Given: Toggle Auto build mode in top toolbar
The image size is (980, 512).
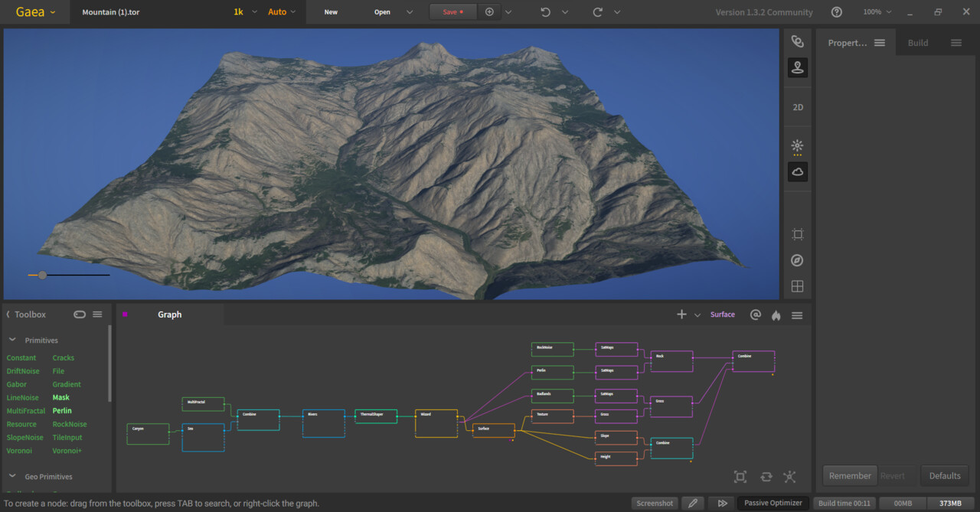Looking at the screenshot, I should point(277,11).
